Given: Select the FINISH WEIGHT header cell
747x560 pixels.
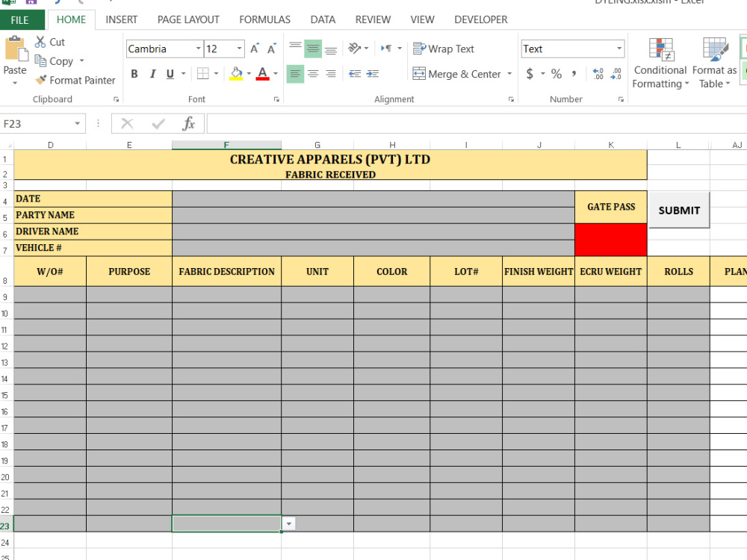Looking at the screenshot, I should coord(539,272).
